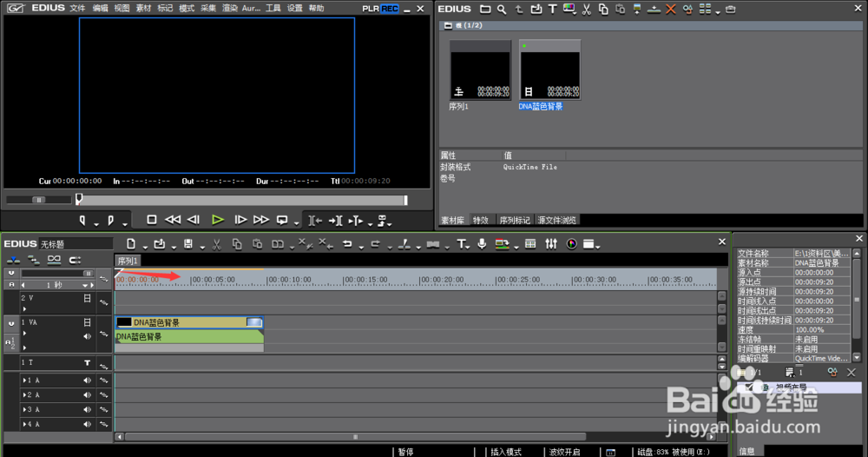Open the 渲染 menu
The width and height of the screenshot is (868, 457).
point(230,9)
